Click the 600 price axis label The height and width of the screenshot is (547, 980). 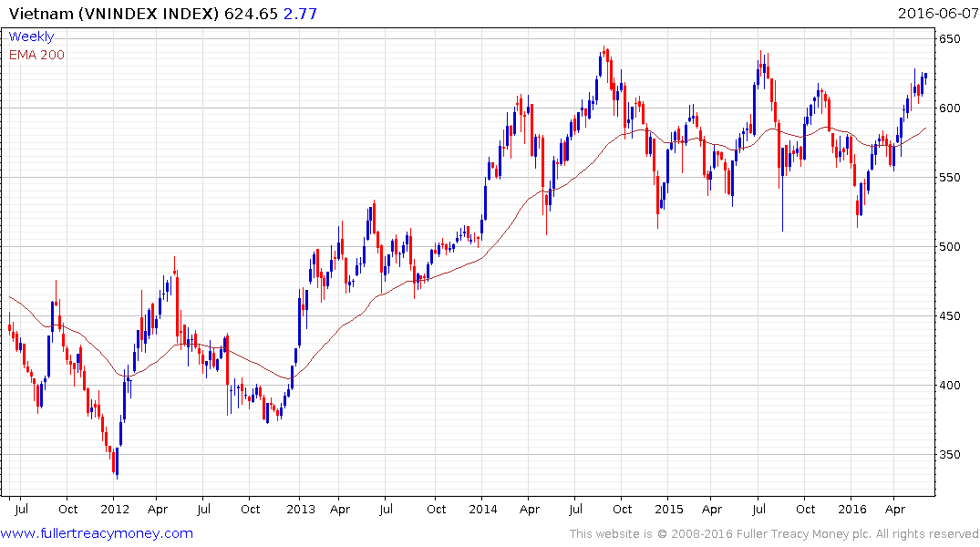[949, 108]
